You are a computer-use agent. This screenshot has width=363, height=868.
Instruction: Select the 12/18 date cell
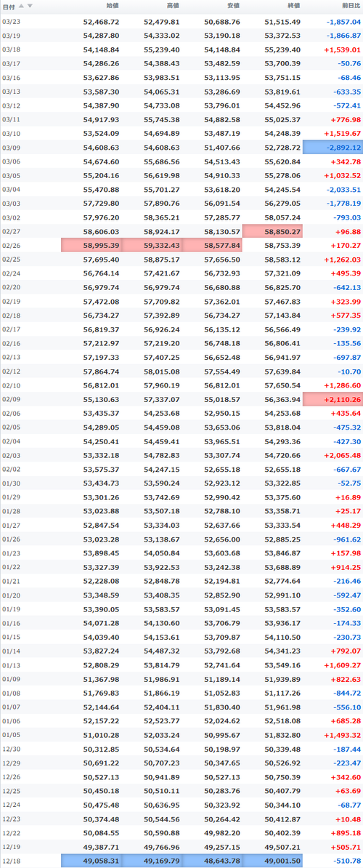click(11, 861)
